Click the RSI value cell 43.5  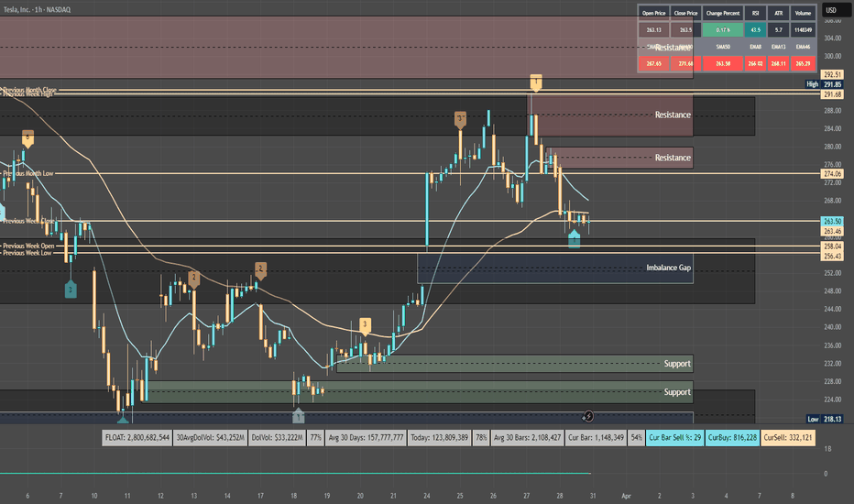pos(755,30)
